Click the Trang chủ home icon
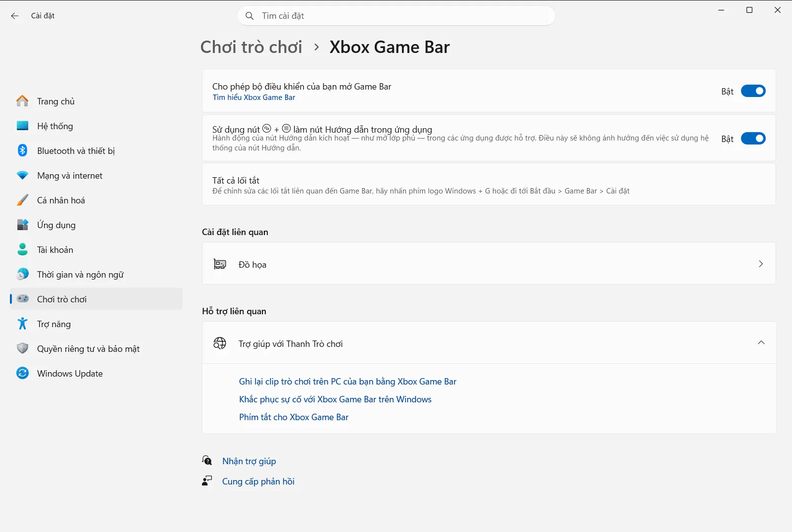Image resolution: width=792 pixels, height=532 pixels. (x=22, y=101)
